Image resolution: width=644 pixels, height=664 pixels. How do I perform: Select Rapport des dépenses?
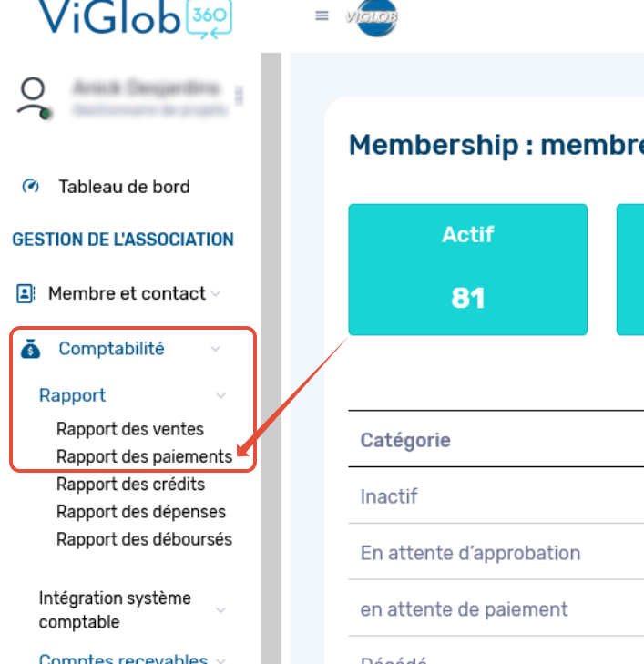pyautogui.click(x=141, y=512)
